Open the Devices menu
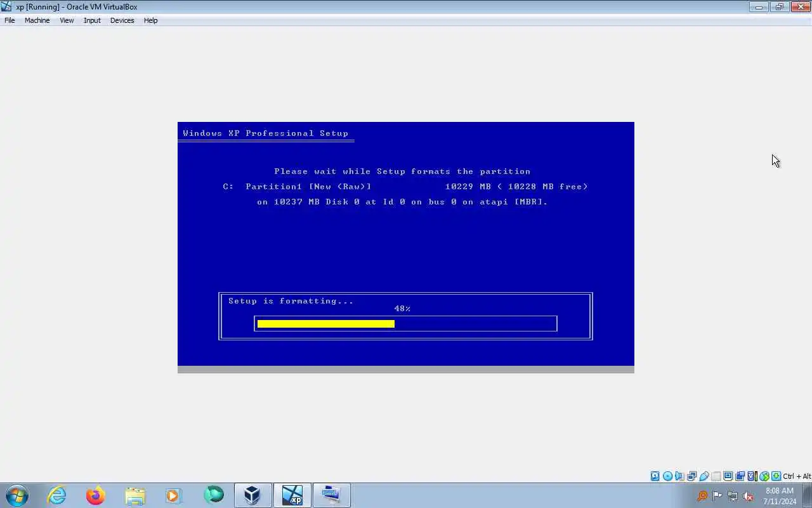 tap(122, 20)
